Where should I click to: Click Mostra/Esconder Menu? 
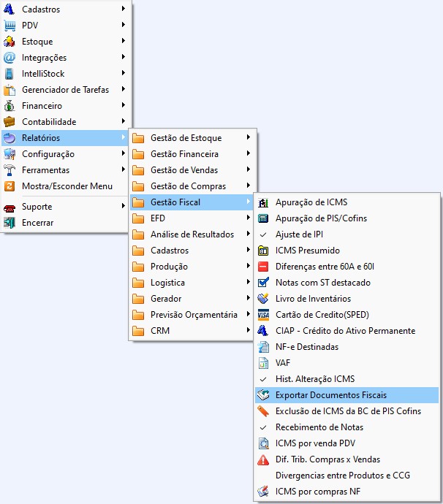tap(67, 186)
